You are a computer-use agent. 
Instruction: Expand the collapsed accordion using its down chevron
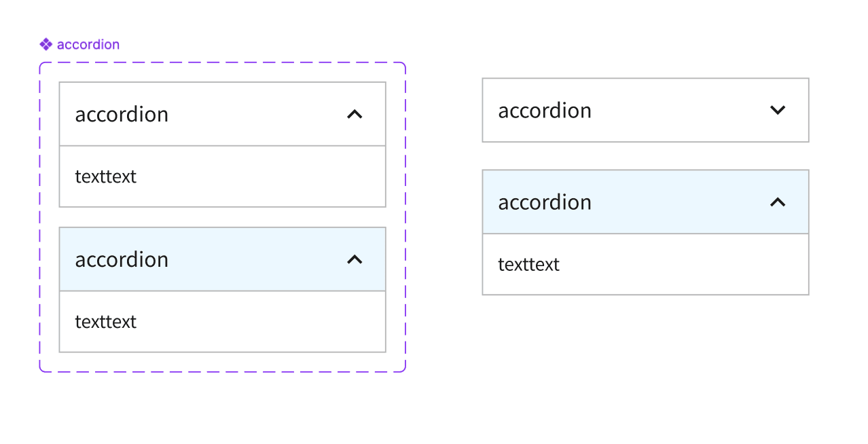[778, 110]
